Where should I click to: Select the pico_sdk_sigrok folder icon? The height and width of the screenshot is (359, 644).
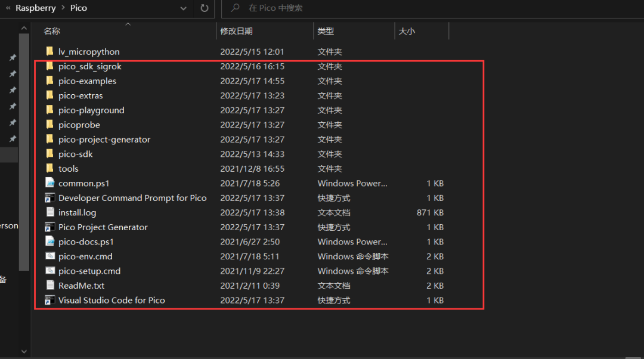point(49,66)
